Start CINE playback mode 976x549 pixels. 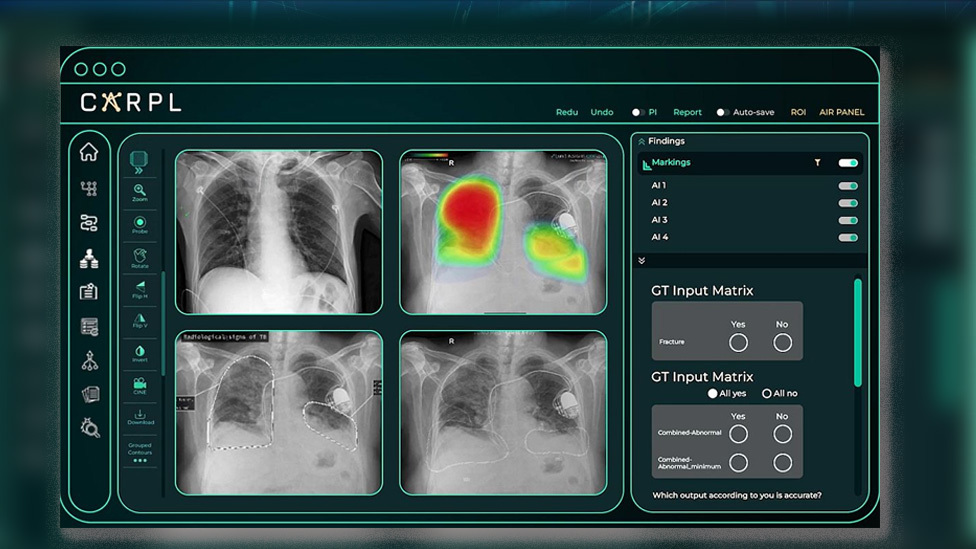[x=139, y=384]
